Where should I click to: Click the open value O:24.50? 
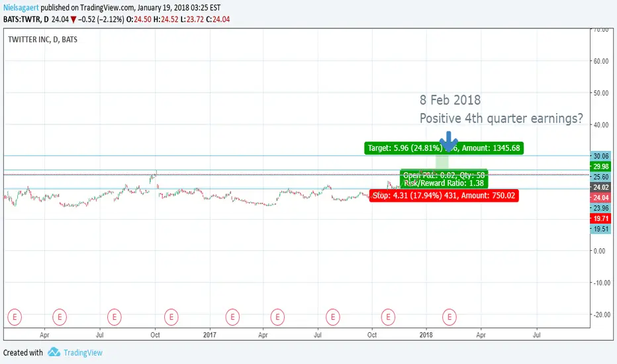pos(139,19)
